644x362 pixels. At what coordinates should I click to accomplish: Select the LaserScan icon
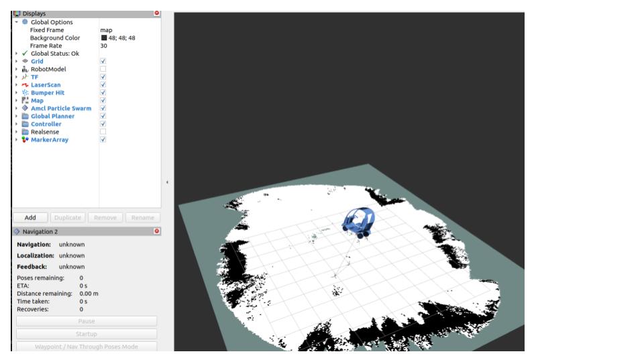25,84
